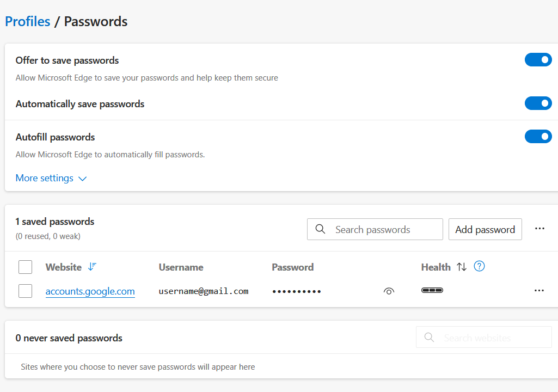Image resolution: width=558 pixels, height=392 pixels.
Task: Open more actions for accounts.google.com row
Action: (x=539, y=291)
